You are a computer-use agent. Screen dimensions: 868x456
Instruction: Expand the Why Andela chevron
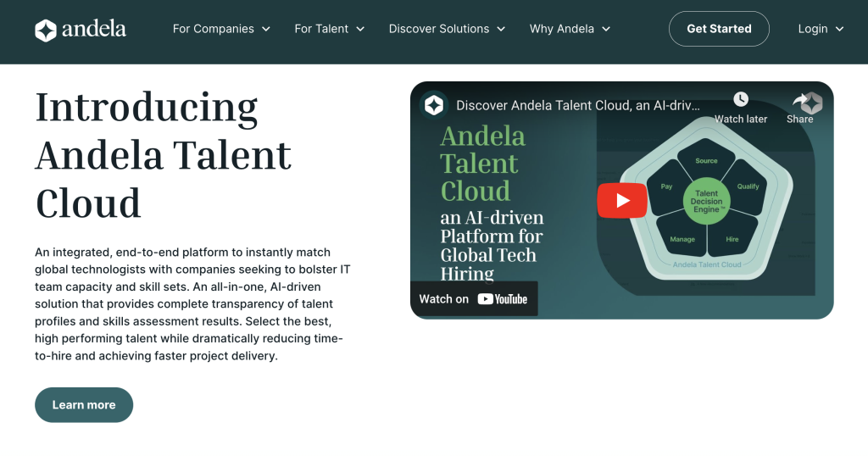(x=605, y=30)
